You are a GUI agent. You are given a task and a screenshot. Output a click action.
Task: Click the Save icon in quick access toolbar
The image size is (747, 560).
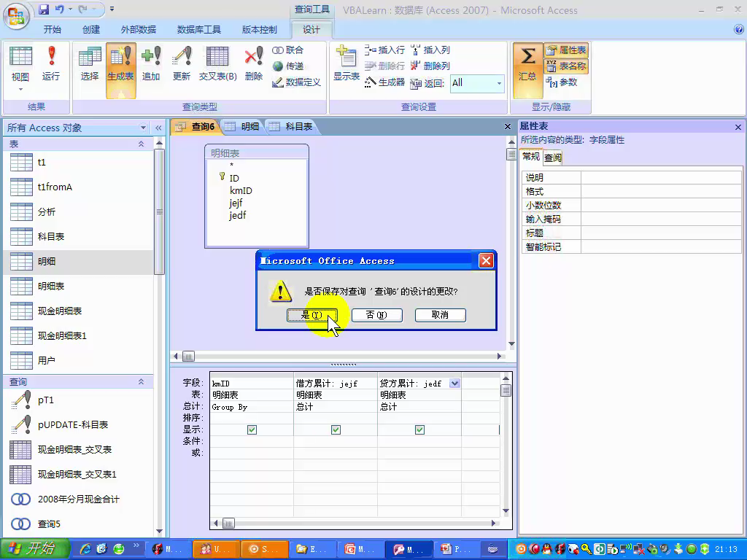click(x=44, y=9)
